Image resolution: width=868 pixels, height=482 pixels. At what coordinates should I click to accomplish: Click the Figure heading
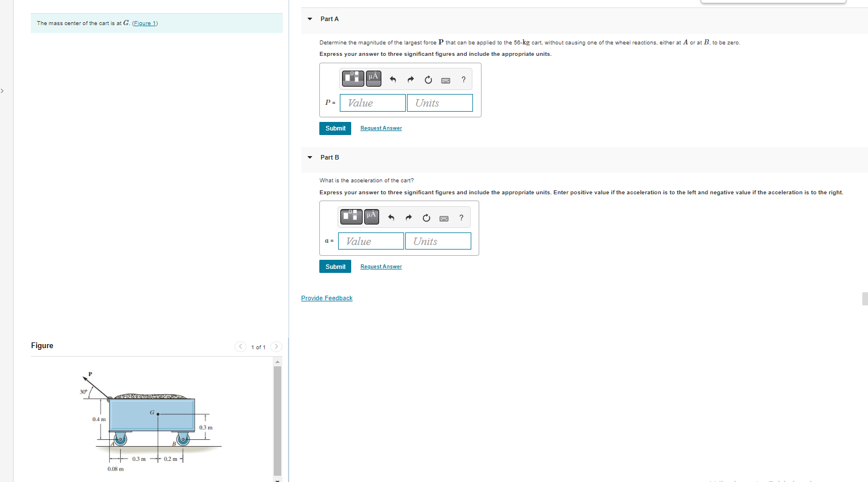pyautogui.click(x=42, y=345)
